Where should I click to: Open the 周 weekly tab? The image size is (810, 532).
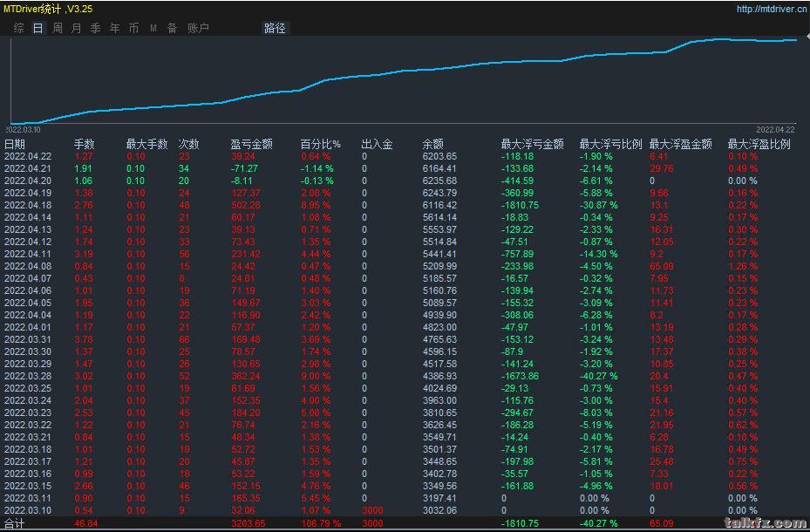58,28
